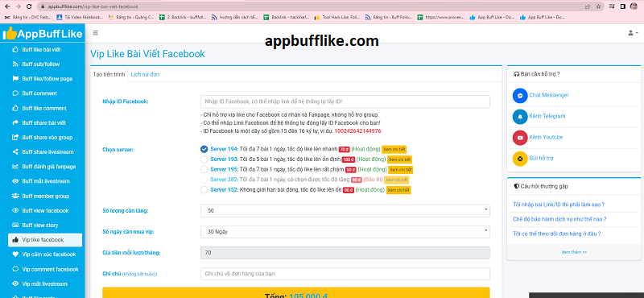Click the Kênh Telegram bell icon
The image size is (644, 298).
[520, 116]
